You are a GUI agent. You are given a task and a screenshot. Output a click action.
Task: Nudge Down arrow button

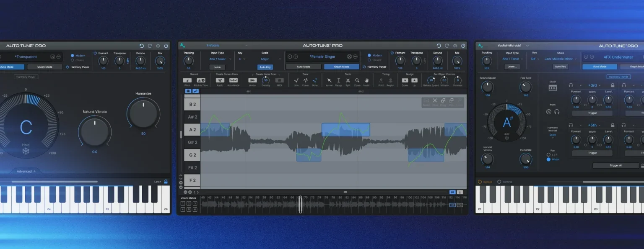coord(405,80)
